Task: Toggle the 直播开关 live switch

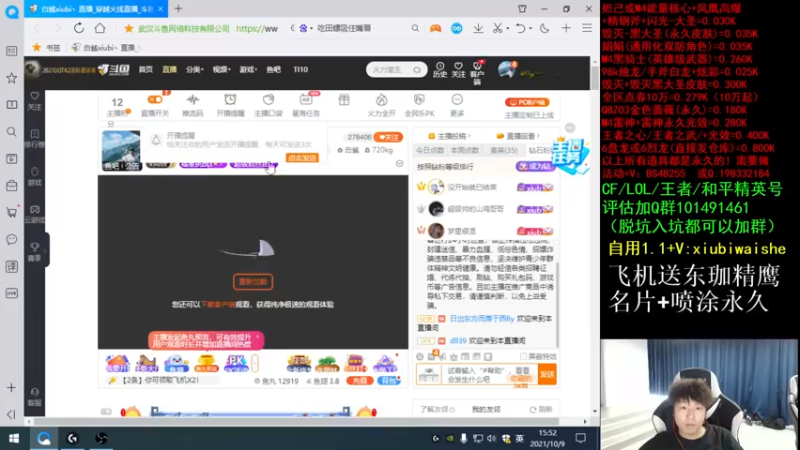Action: tap(155, 105)
